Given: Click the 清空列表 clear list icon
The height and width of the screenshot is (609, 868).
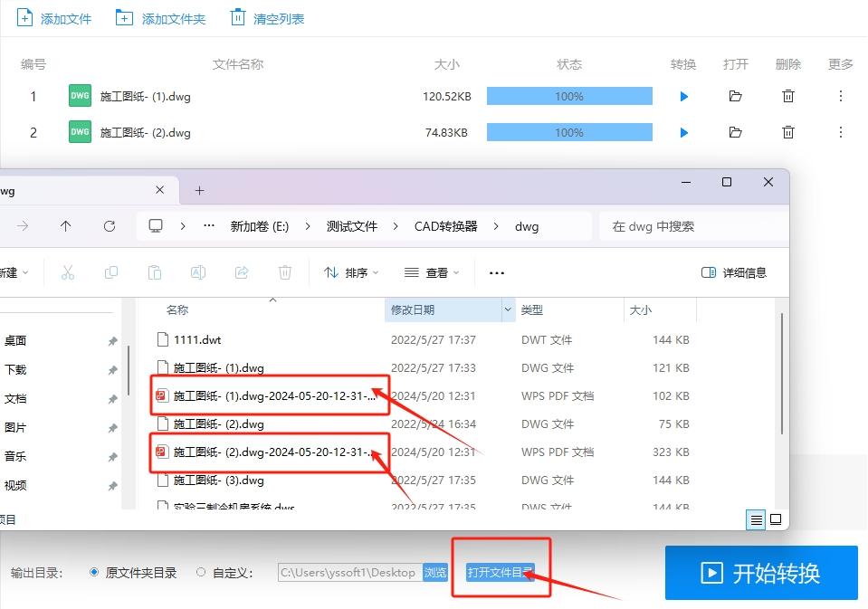Looking at the screenshot, I should point(237,17).
